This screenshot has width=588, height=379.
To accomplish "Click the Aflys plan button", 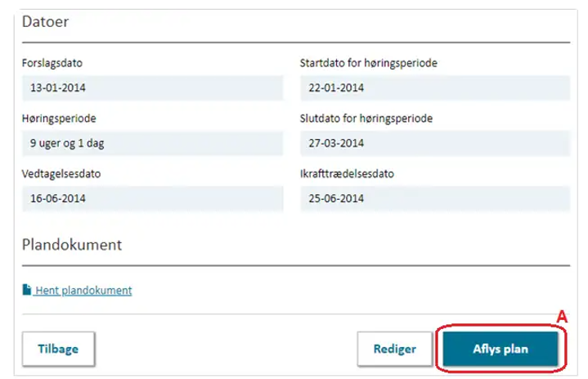I will click(500, 349).
